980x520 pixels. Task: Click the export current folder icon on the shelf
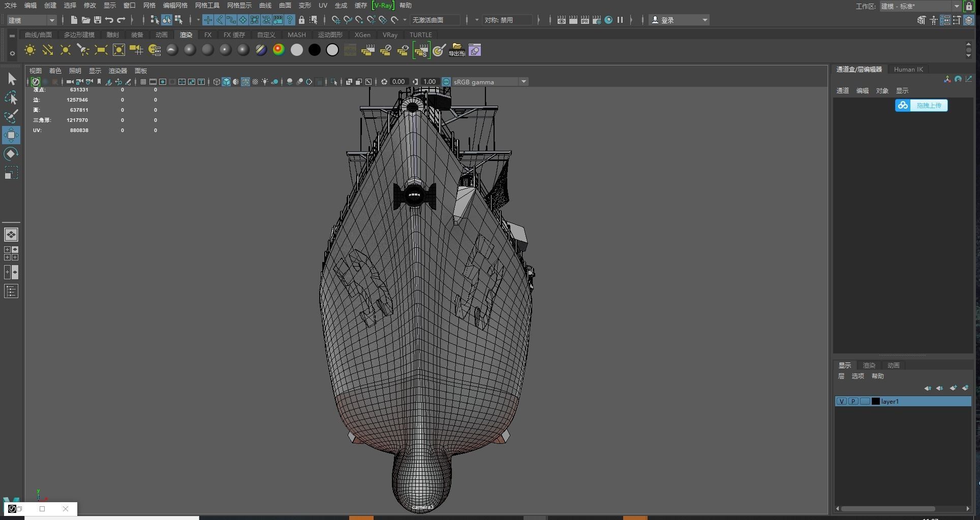point(457,50)
